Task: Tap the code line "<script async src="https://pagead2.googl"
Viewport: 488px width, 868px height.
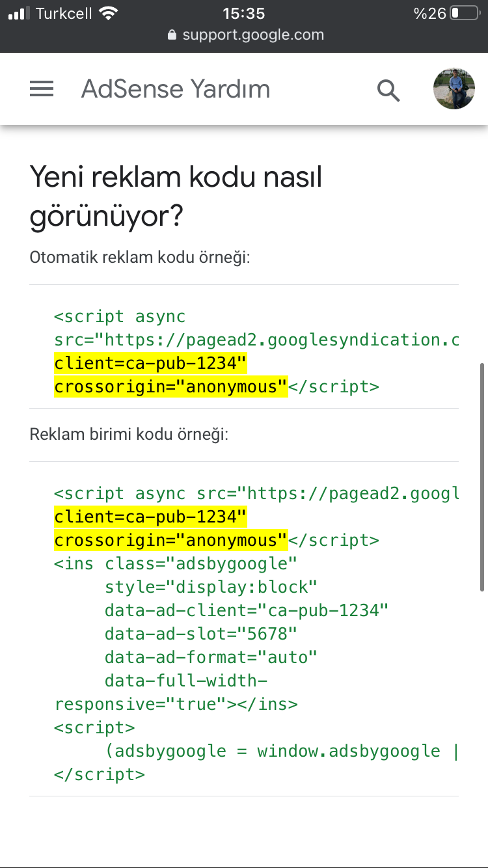Action: click(x=257, y=494)
